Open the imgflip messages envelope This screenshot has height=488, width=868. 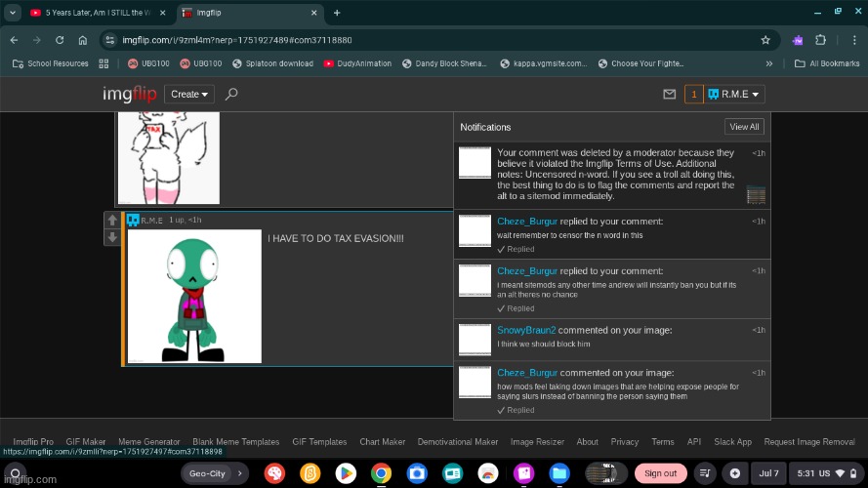pyautogui.click(x=669, y=94)
